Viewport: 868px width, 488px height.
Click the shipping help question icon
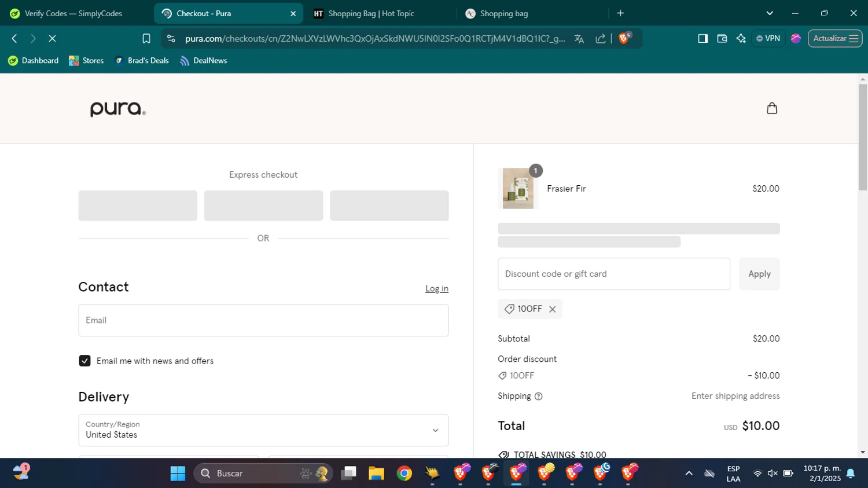(x=539, y=397)
